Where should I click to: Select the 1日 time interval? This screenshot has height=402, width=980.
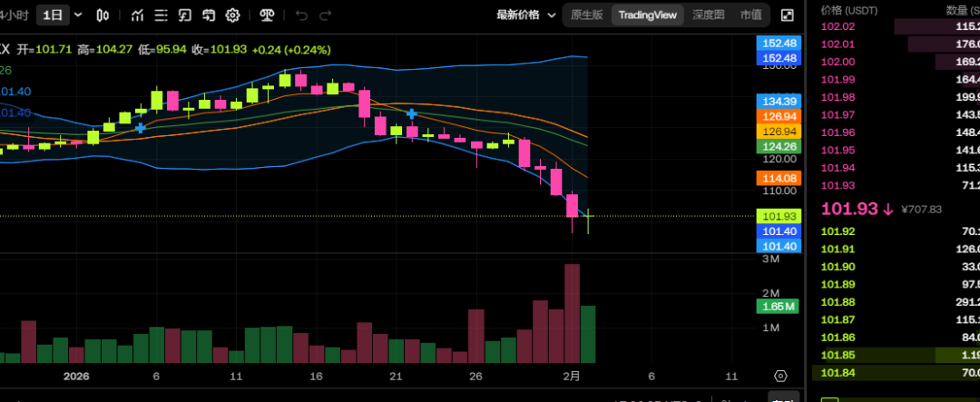54,15
